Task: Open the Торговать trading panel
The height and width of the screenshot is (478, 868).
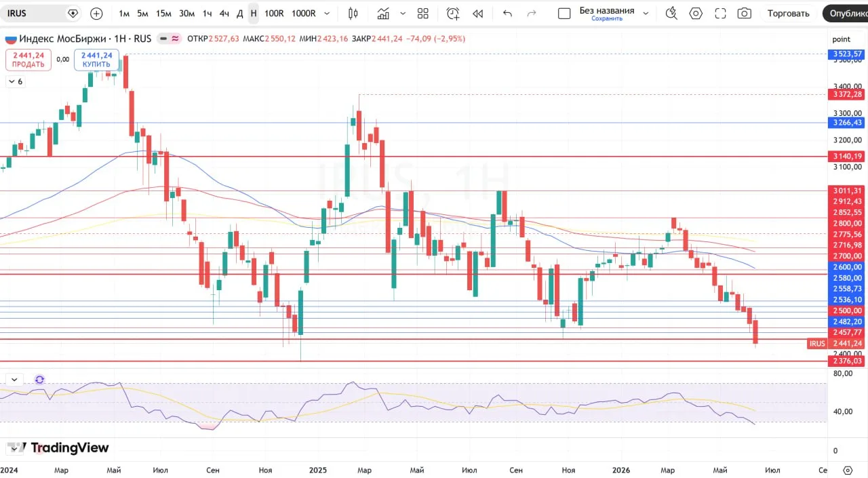Action: click(788, 14)
